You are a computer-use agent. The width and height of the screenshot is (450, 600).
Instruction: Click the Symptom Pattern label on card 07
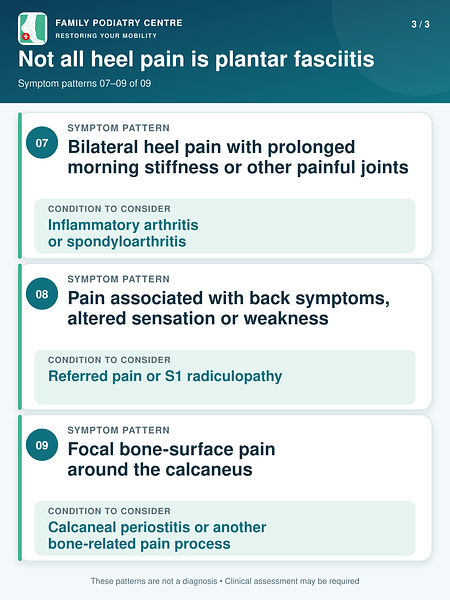click(119, 128)
